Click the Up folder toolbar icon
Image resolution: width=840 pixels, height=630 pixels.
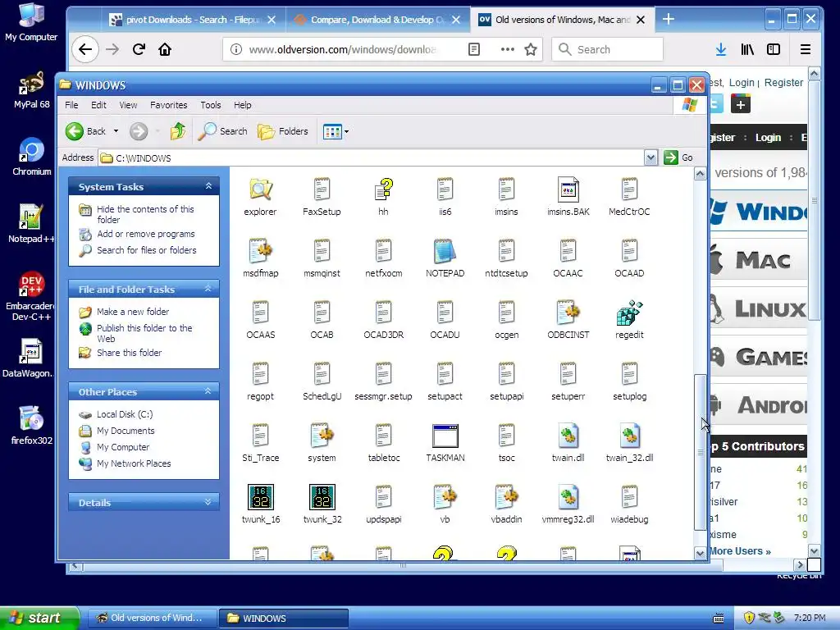click(x=178, y=131)
